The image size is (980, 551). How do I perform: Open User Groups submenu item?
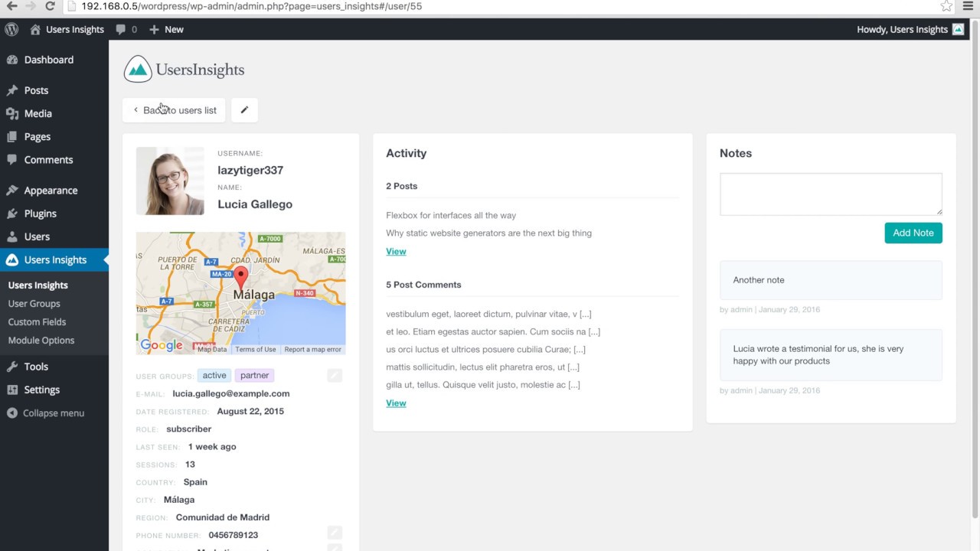34,304
